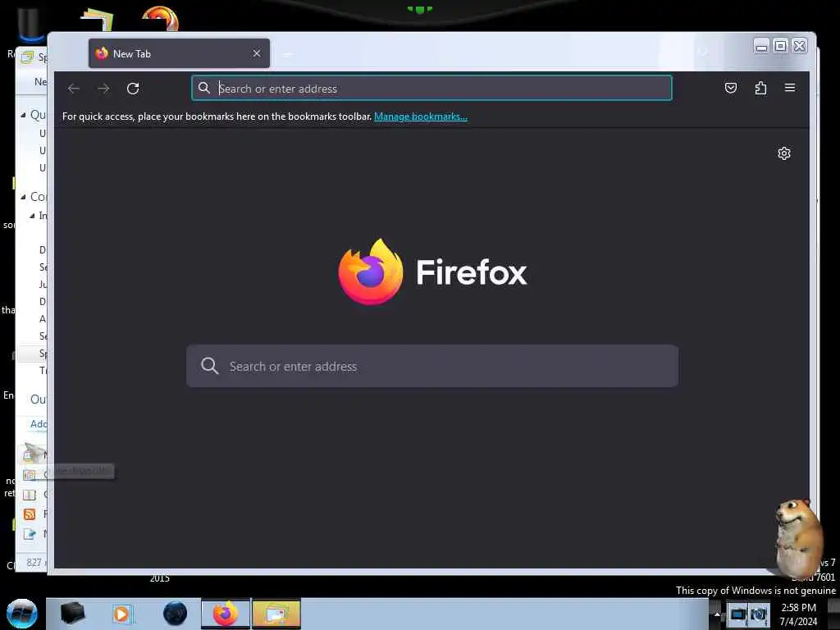This screenshot has width=840, height=630.
Task: Reload the page with the refresh icon
Action: click(x=133, y=89)
